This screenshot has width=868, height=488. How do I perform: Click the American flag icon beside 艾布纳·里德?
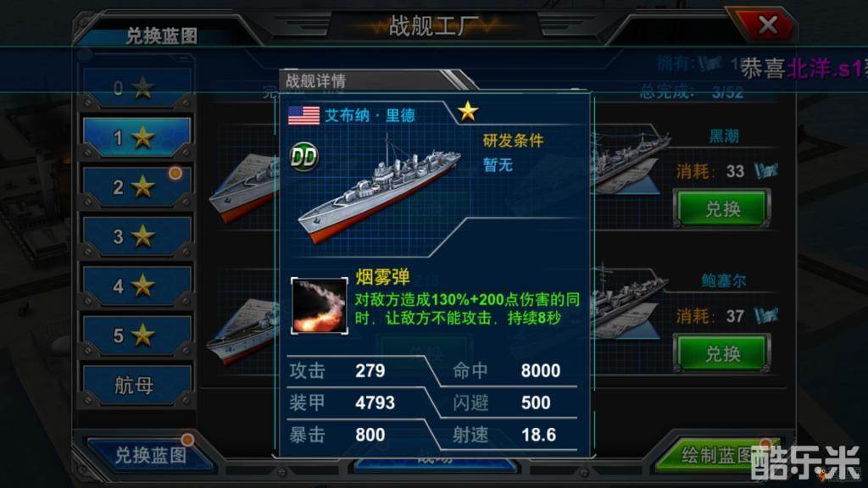pyautogui.click(x=304, y=115)
